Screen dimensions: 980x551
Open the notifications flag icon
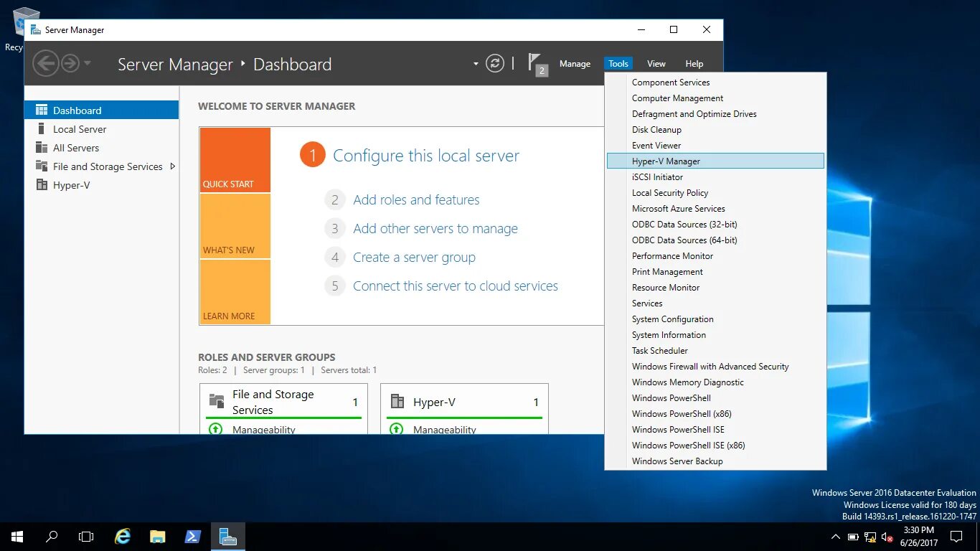(537, 63)
